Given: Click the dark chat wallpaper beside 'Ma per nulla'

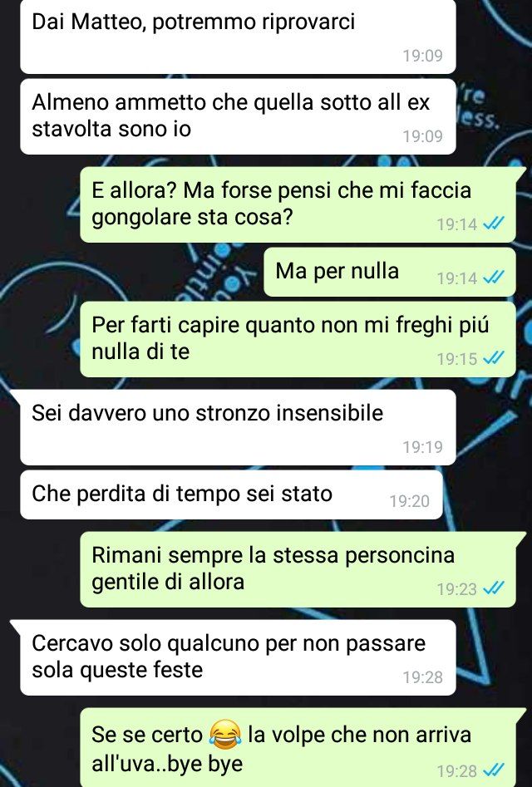Looking at the screenshot, I should pos(131,272).
